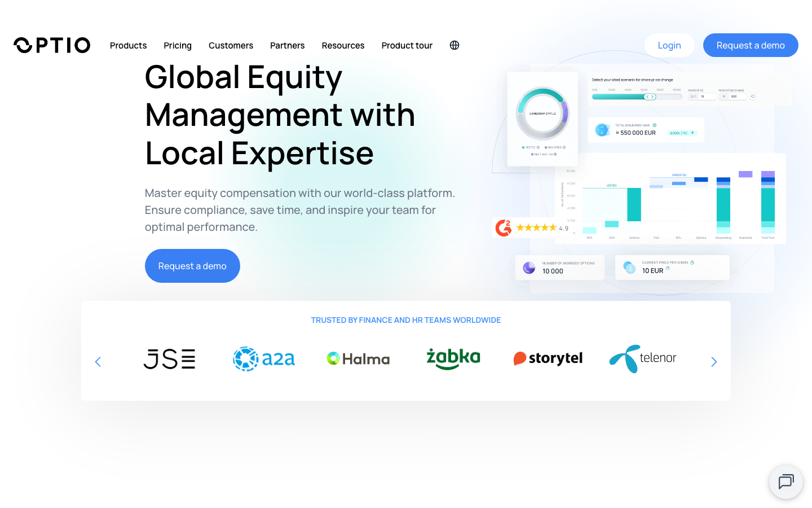
Task: Open the language selector globe icon
Action: [454, 45]
